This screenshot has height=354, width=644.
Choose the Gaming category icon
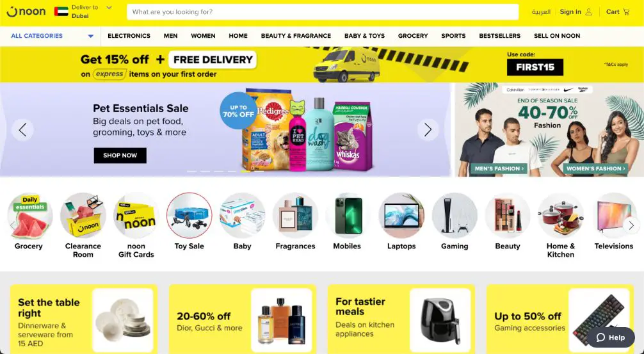455,216
